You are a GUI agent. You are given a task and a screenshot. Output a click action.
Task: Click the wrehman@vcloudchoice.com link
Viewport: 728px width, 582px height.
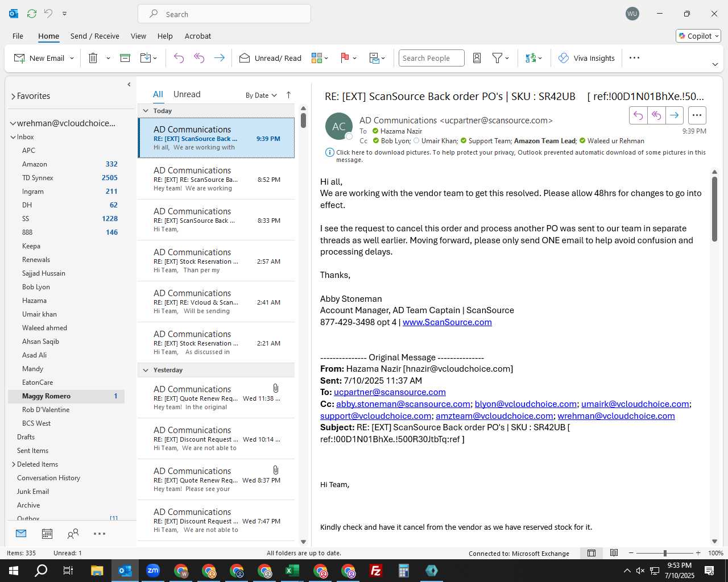[616, 416]
